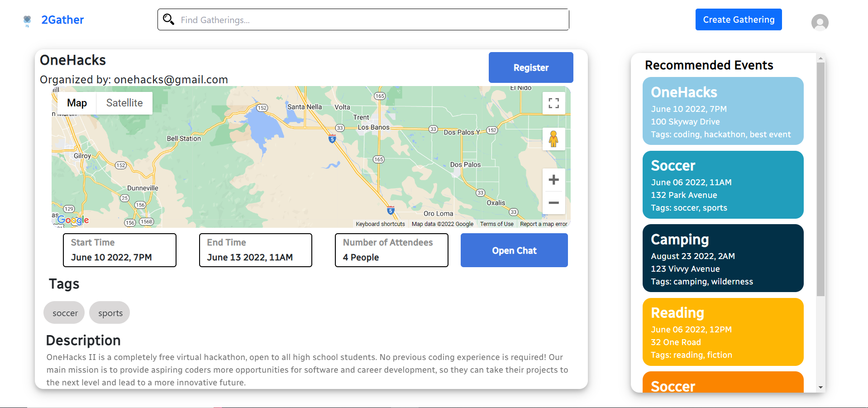The height and width of the screenshot is (408, 868).
Task: Toggle fullscreen map view
Action: click(x=553, y=103)
